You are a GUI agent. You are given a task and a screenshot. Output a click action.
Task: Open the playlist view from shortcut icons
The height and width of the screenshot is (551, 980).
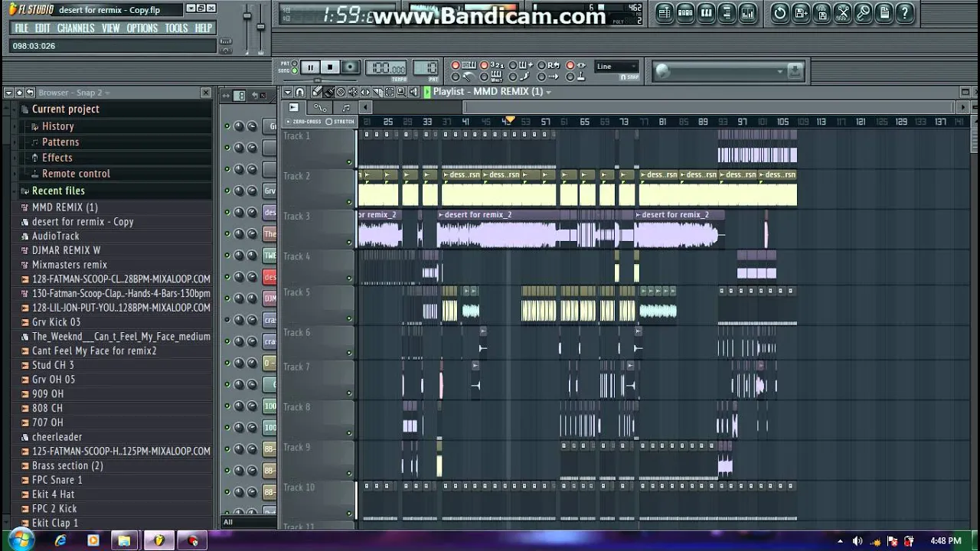[664, 12]
